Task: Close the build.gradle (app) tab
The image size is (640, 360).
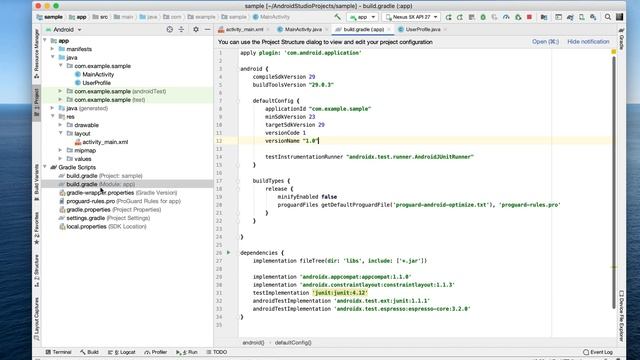Action: [x=389, y=29]
